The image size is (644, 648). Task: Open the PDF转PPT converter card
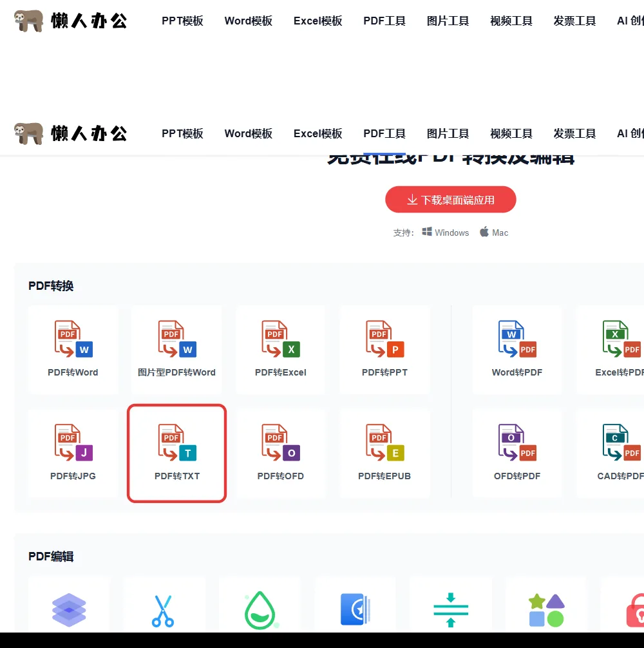384,349
